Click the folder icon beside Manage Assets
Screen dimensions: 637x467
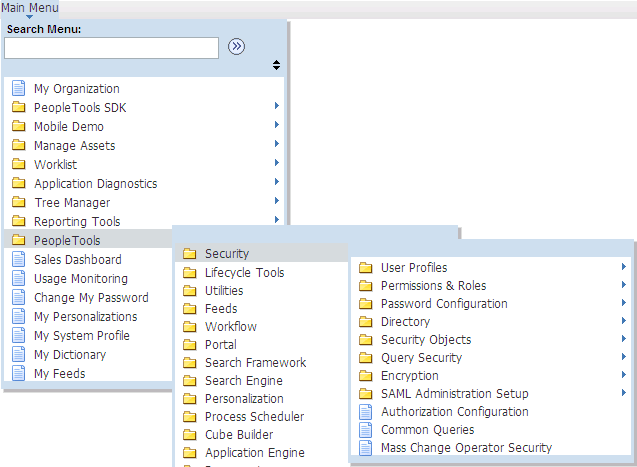coord(18,145)
